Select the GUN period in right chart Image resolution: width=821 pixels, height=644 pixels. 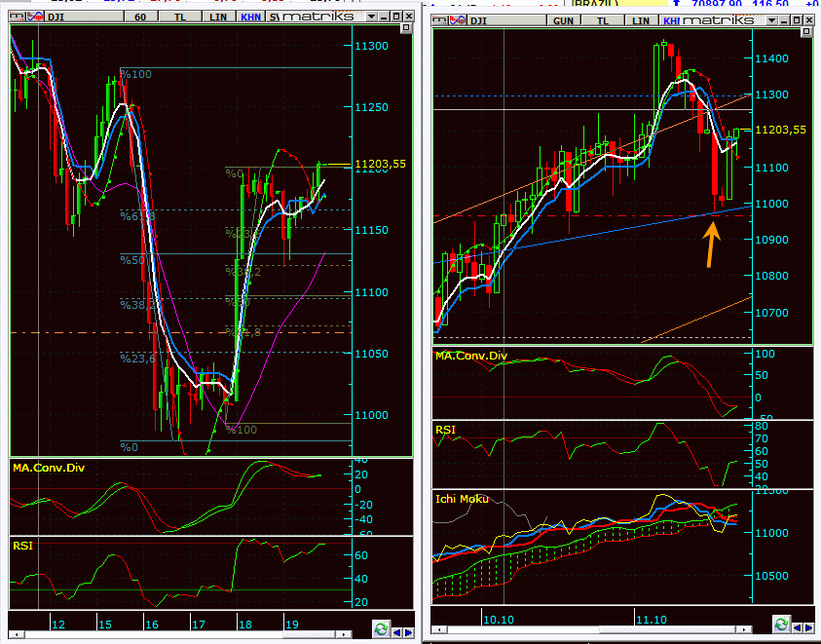[563, 20]
